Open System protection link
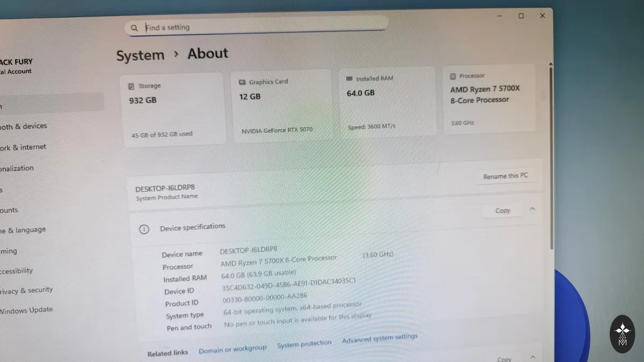This screenshot has width=644, height=362. 304,344
